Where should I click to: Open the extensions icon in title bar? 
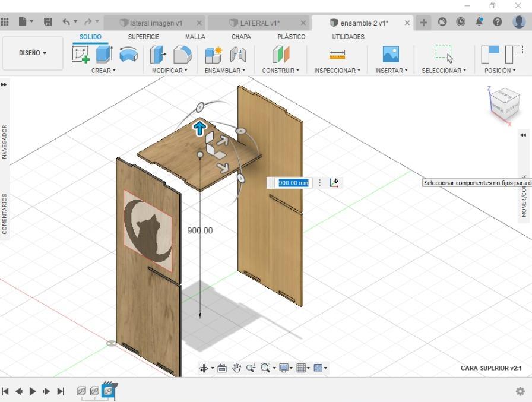click(x=442, y=22)
